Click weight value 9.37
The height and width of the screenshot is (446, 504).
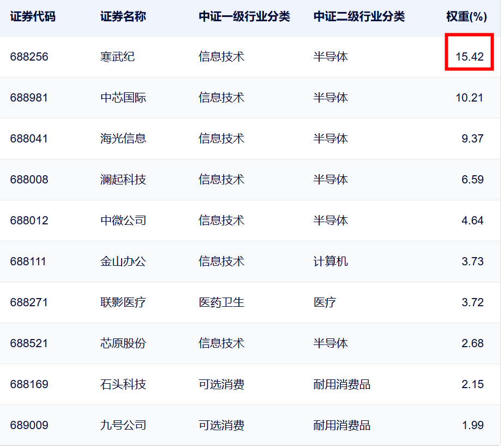point(472,138)
